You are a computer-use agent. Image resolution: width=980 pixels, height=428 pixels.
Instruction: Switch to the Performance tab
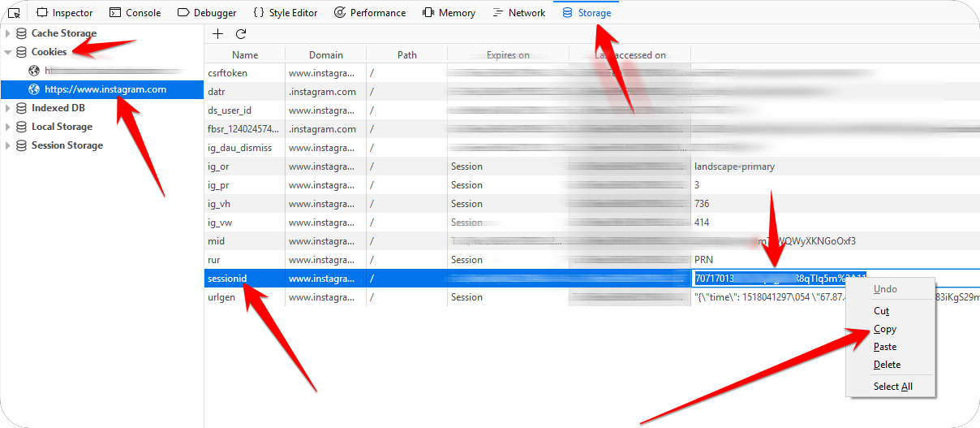click(370, 13)
